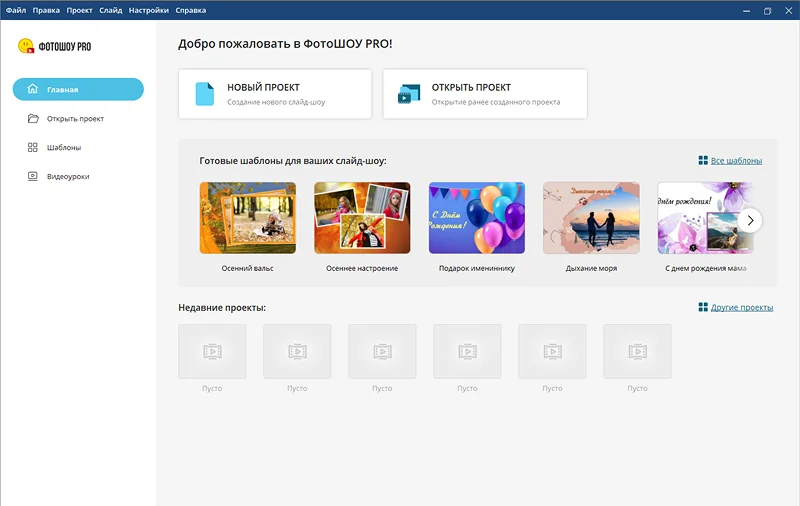Click Добро пожаловать в ФотоШОУ PRO heading
Viewport: 800px width, 506px height.
(x=285, y=44)
